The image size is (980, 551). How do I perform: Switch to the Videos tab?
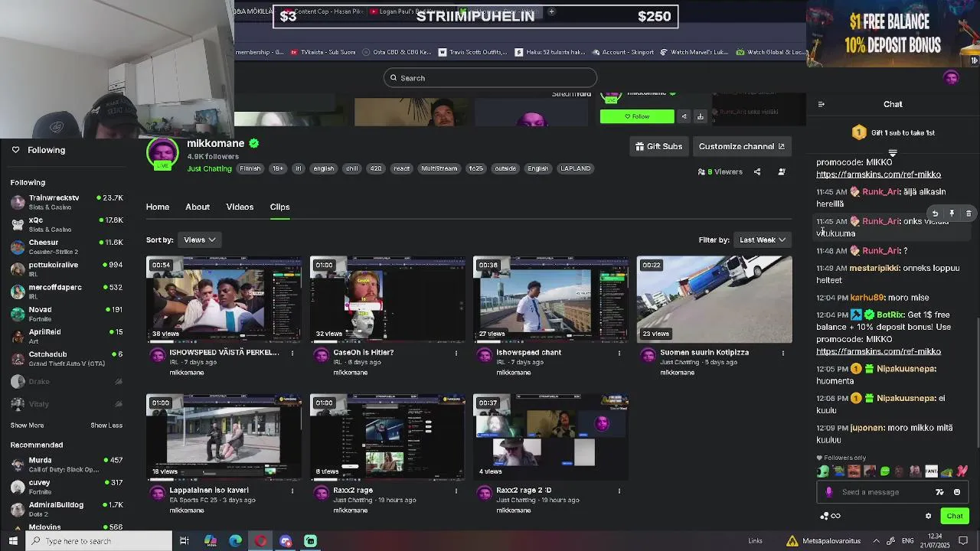coord(240,207)
